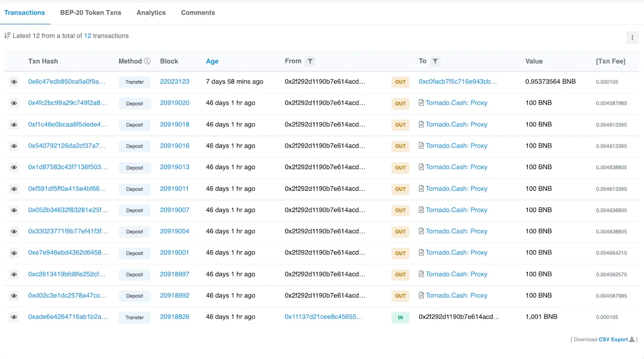This screenshot has width=644, height=359.
Task: Open the Analytics tab
Action: (151, 13)
